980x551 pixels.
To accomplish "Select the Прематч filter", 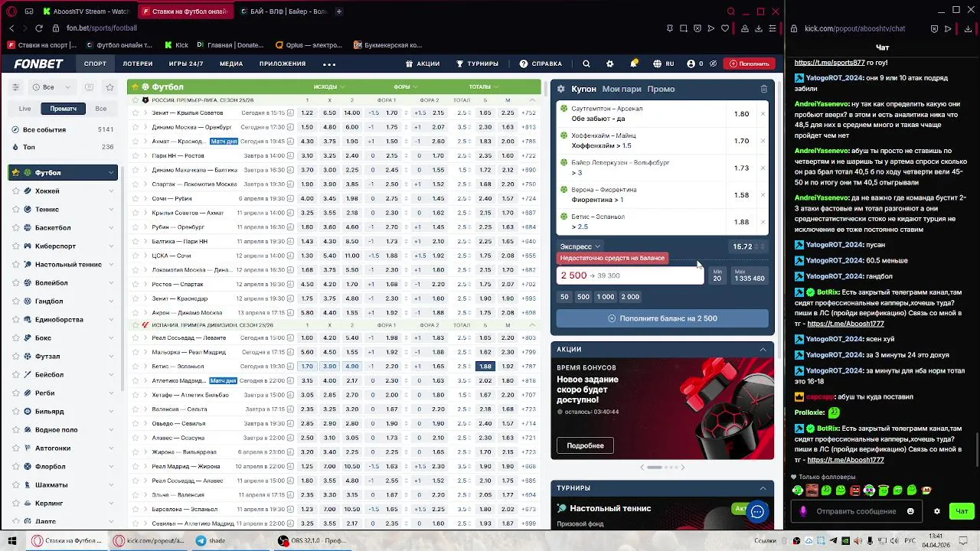I will coord(63,109).
